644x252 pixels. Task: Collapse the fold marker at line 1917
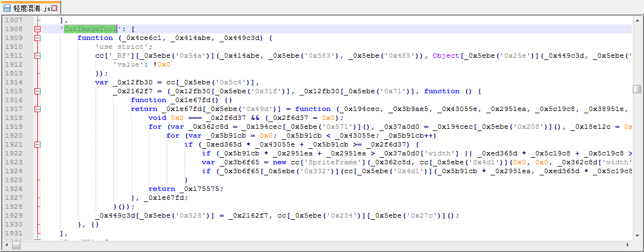38,109
